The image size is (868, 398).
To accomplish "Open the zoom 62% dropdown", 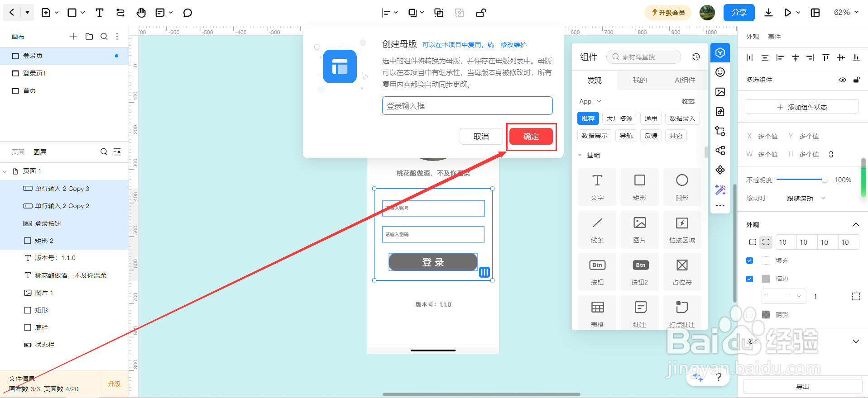I will [x=846, y=13].
